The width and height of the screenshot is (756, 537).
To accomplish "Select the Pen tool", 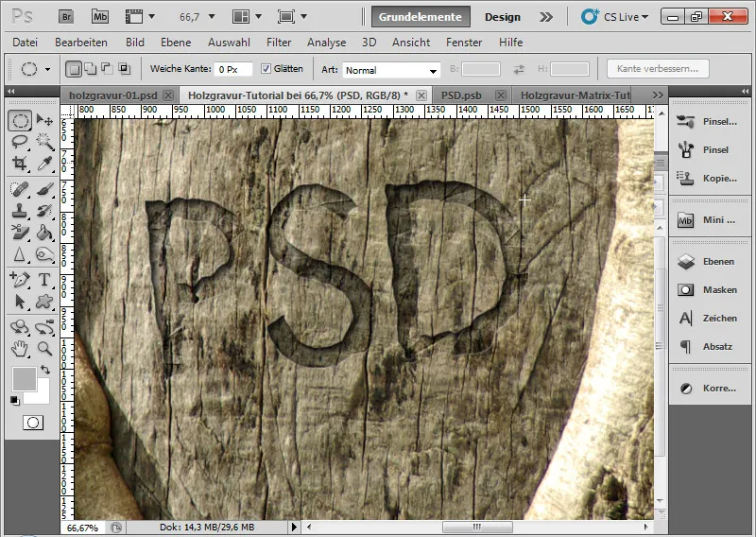I will [x=20, y=279].
